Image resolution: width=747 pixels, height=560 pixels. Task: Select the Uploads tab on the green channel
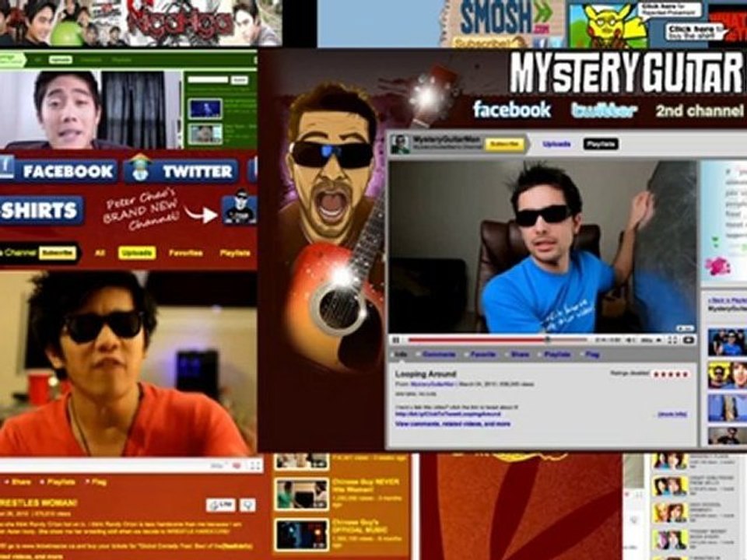click(x=61, y=60)
